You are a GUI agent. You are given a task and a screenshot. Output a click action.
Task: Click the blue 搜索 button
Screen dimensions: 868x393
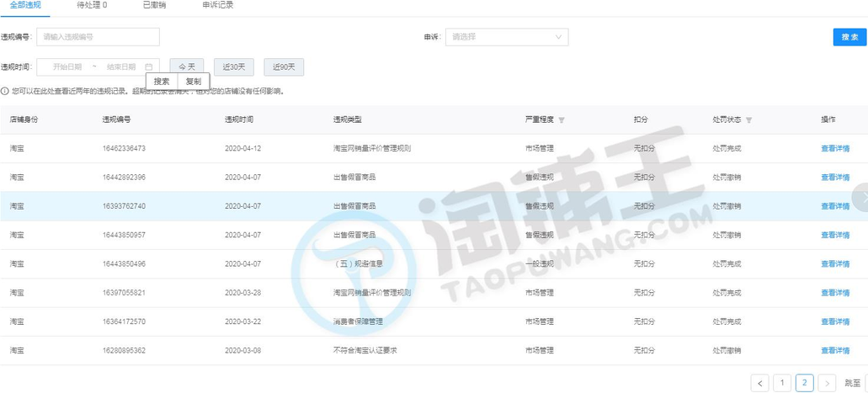849,37
